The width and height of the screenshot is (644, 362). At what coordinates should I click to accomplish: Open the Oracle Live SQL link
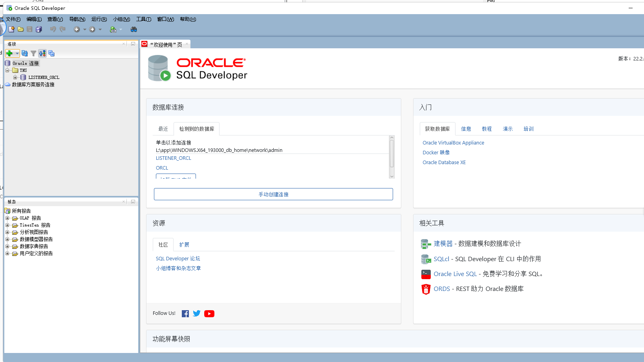coord(455,274)
